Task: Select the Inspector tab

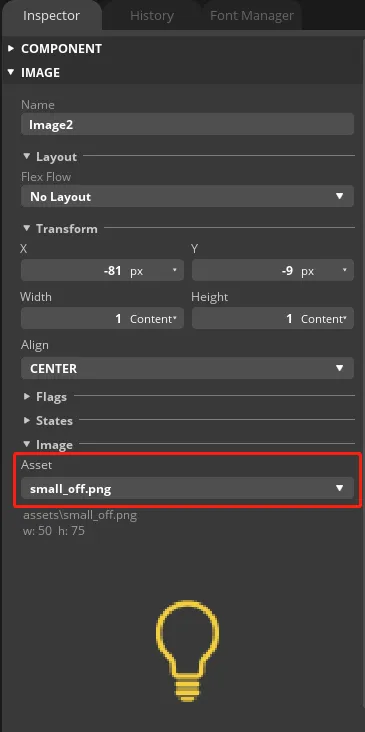Action: pyautogui.click(x=51, y=15)
